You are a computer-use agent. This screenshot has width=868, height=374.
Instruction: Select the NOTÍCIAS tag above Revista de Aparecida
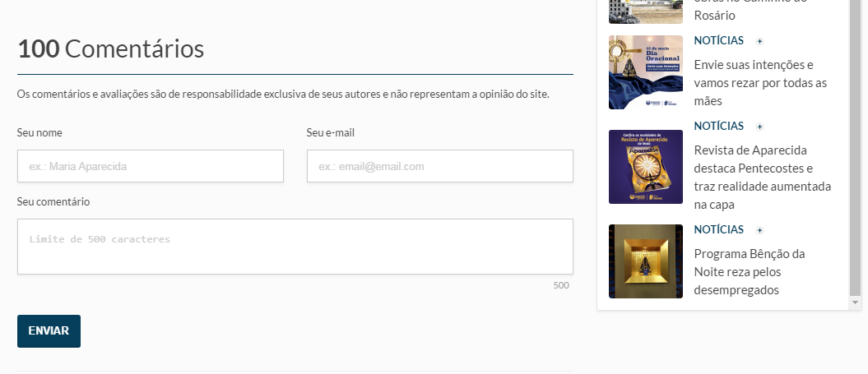click(718, 126)
